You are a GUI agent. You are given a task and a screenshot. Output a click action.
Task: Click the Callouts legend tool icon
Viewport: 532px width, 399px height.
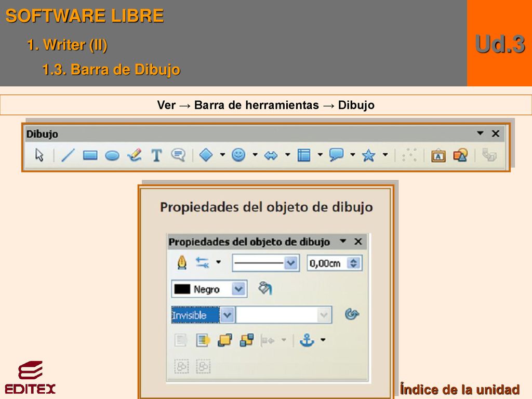pos(178,155)
